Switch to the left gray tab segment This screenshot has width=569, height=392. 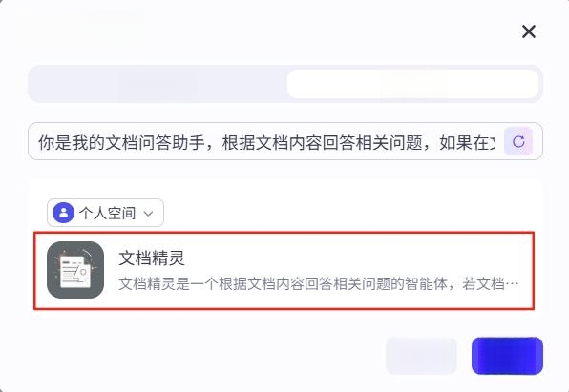(x=158, y=84)
